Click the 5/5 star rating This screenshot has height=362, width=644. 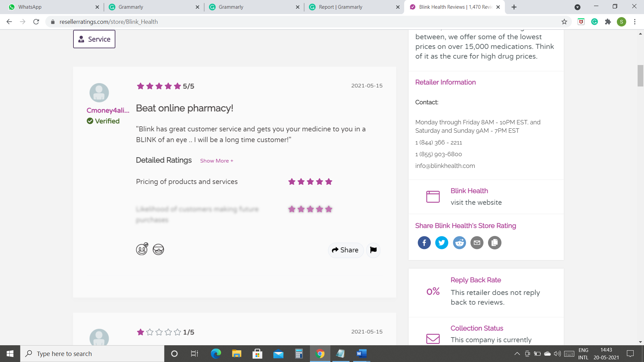[x=165, y=86]
